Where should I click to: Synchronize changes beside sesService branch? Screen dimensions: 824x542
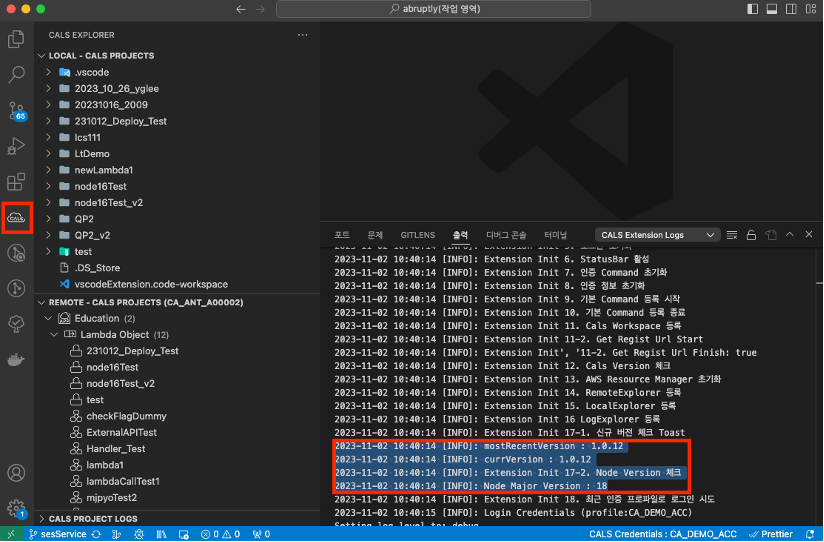[96, 534]
